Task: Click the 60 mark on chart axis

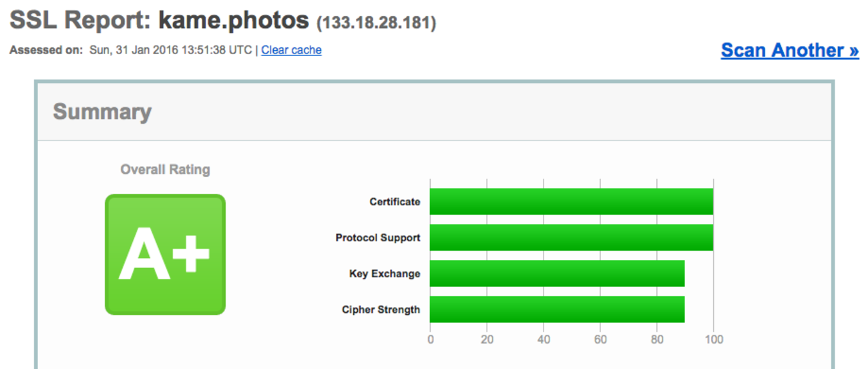Action: click(x=600, y=340)
